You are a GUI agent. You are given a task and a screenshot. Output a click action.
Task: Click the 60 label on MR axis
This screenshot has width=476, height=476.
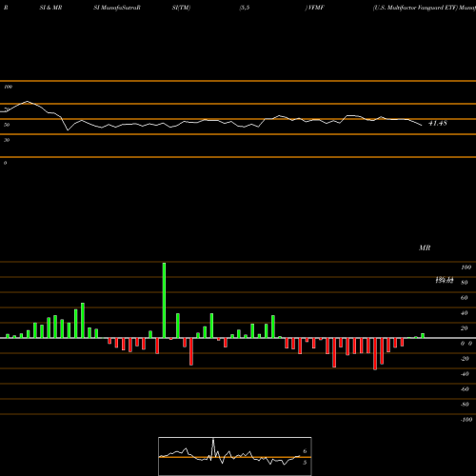click(x=465, y=298)
